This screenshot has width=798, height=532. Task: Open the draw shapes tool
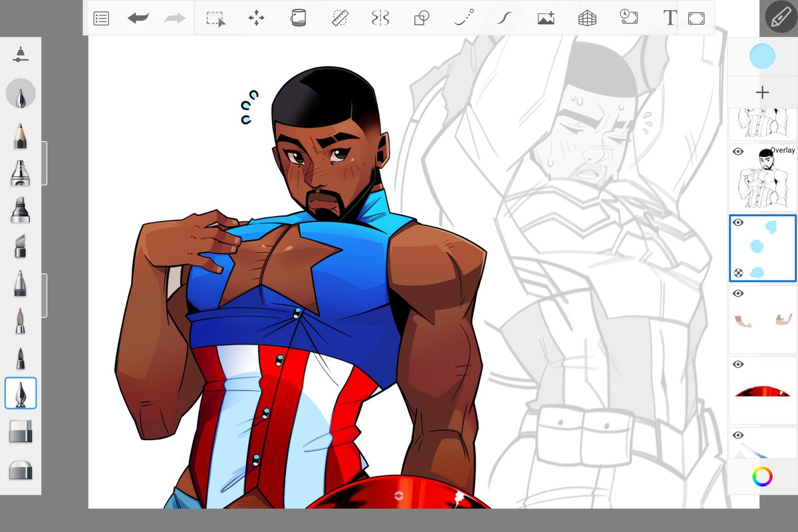click(421, 19)
